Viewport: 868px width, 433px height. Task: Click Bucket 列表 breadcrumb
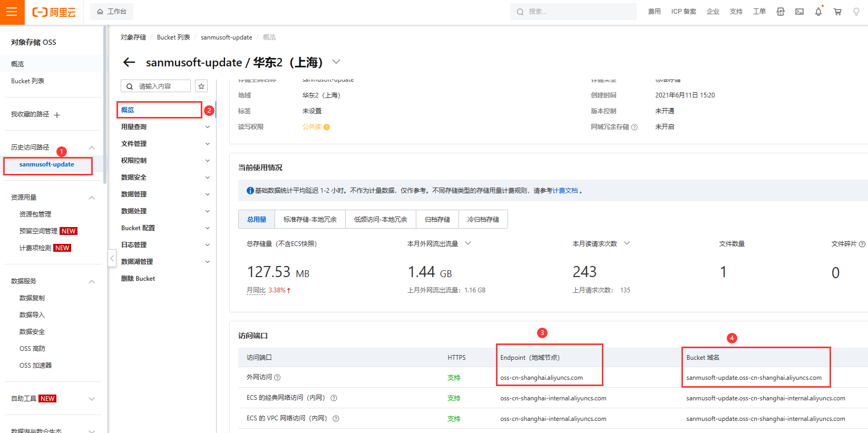point(173,37)
